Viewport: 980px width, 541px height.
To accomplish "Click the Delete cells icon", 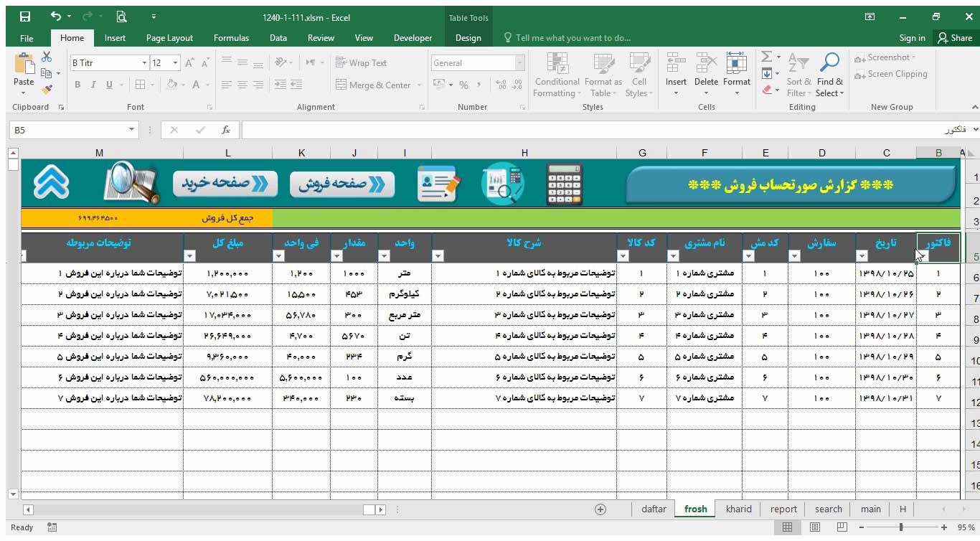I will [x=706, y=65].
